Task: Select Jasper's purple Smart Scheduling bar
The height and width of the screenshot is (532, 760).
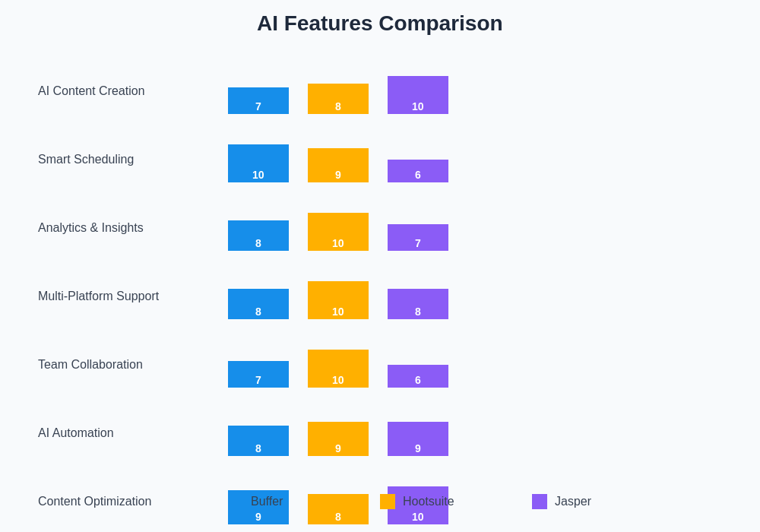Action: tap(418, 171)
